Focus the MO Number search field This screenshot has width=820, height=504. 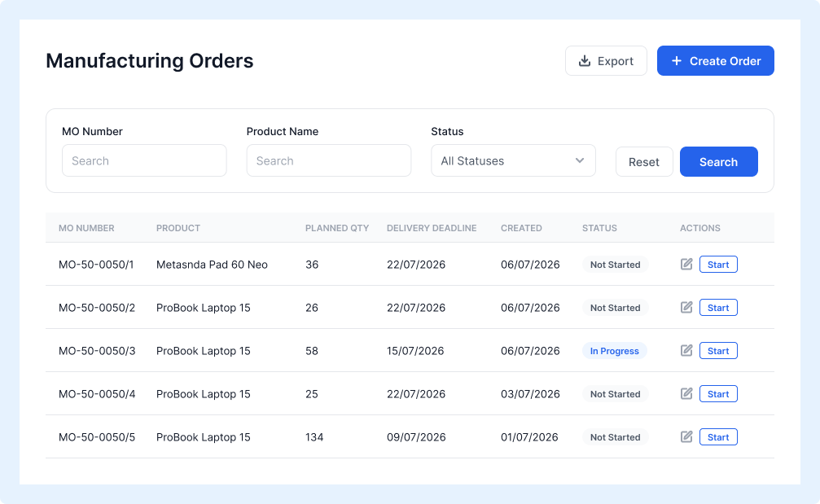tap(144, 160)
